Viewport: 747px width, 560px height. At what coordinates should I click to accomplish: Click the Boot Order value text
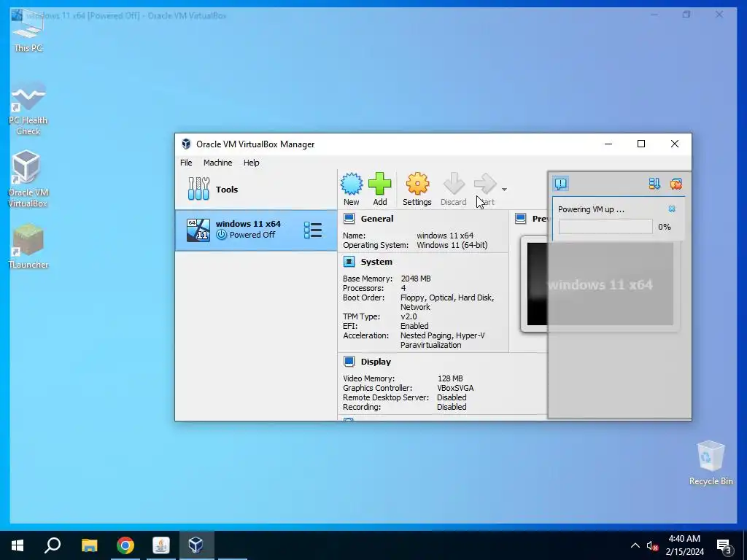(x=447, y=303)
